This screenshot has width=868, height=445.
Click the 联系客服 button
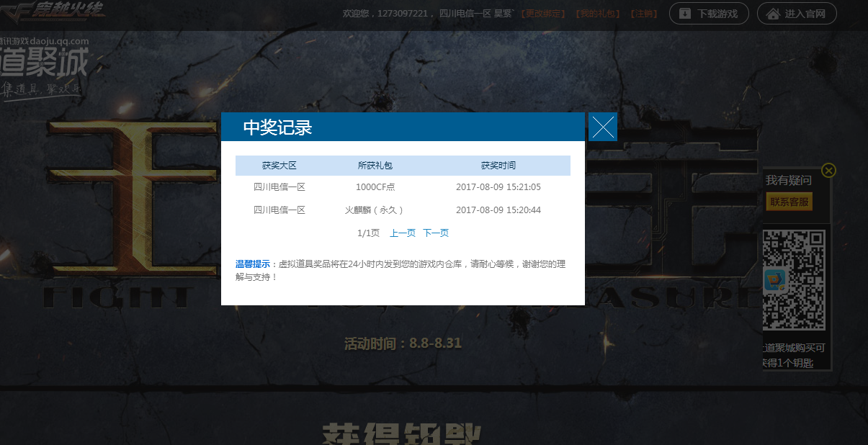click(789, 202)
